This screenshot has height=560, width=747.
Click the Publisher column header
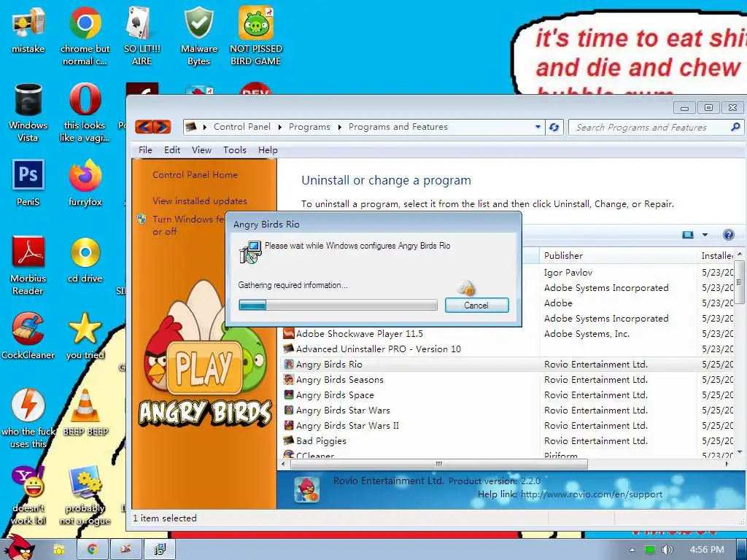(x=617, y=256)
